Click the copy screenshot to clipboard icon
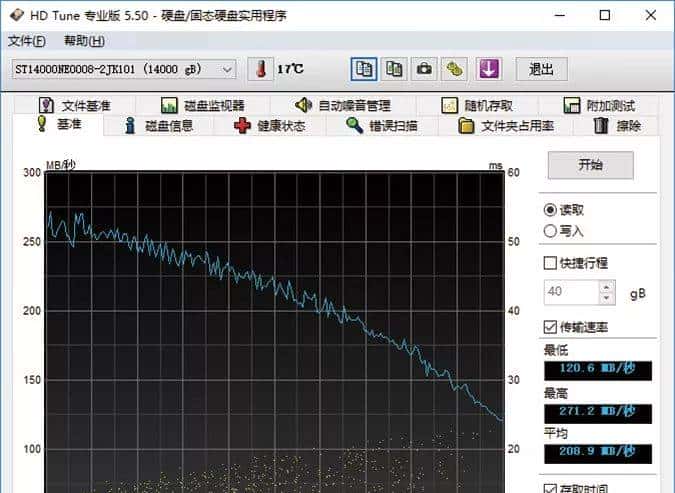The image size is (675, 493). click(394, 69)
